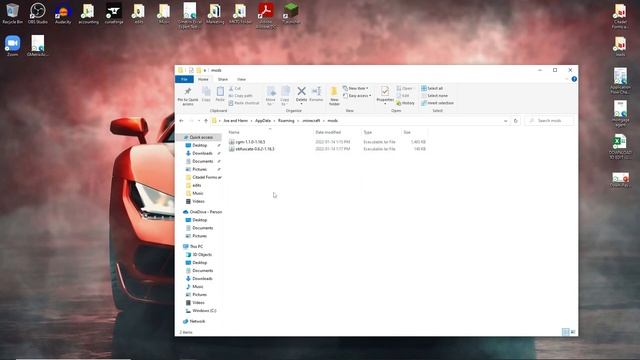Click the Search mods input field
Screen dimensions: 640x360
pyautogui.click(x=549, y=121)
